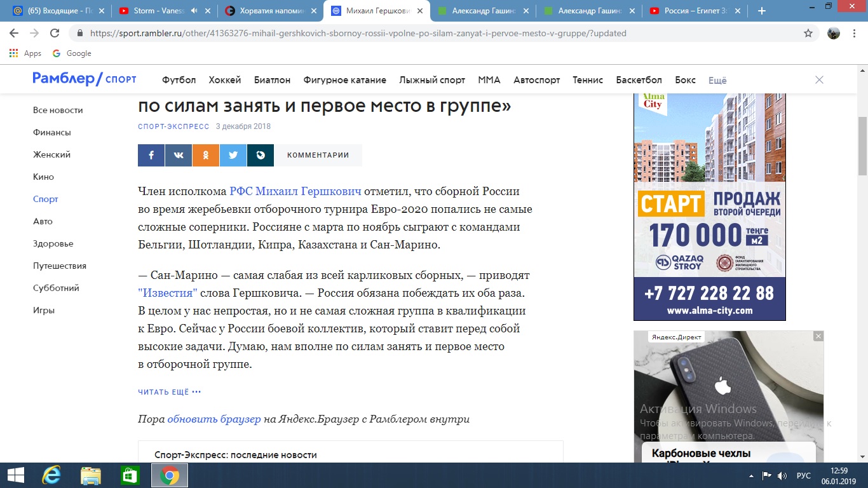Share article via LiveJournal icon

261,155
